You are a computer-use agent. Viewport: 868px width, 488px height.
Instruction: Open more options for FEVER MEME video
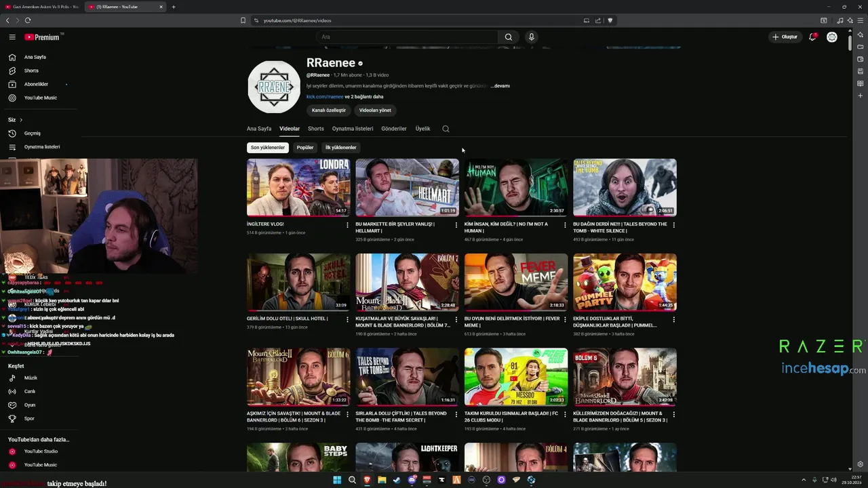click(565, 320)
